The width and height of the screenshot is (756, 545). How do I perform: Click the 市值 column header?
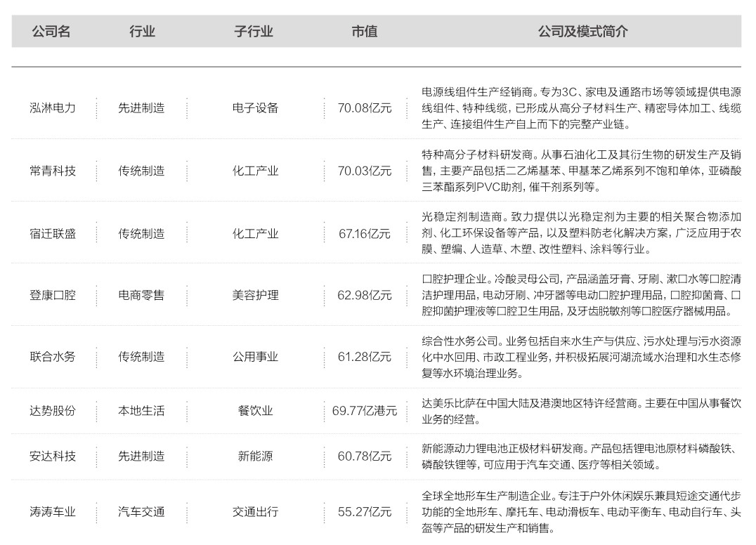(x=364, y=32)
